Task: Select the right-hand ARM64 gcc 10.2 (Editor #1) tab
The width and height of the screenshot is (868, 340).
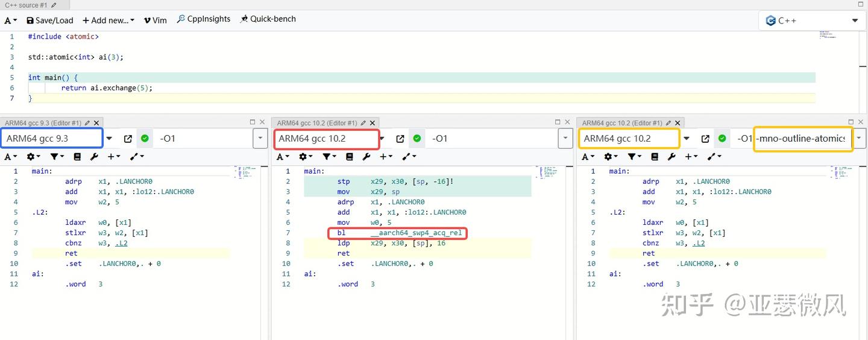Action: (x=622, y=122)
